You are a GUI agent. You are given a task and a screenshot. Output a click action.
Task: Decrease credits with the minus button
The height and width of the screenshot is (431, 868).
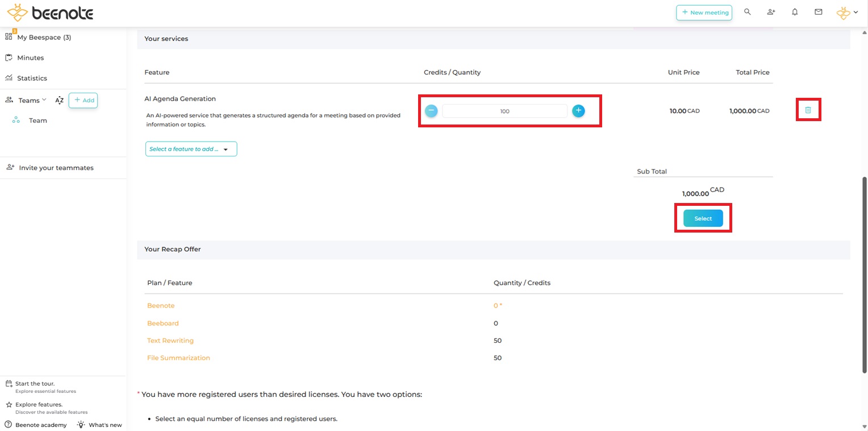pos(431,111)
